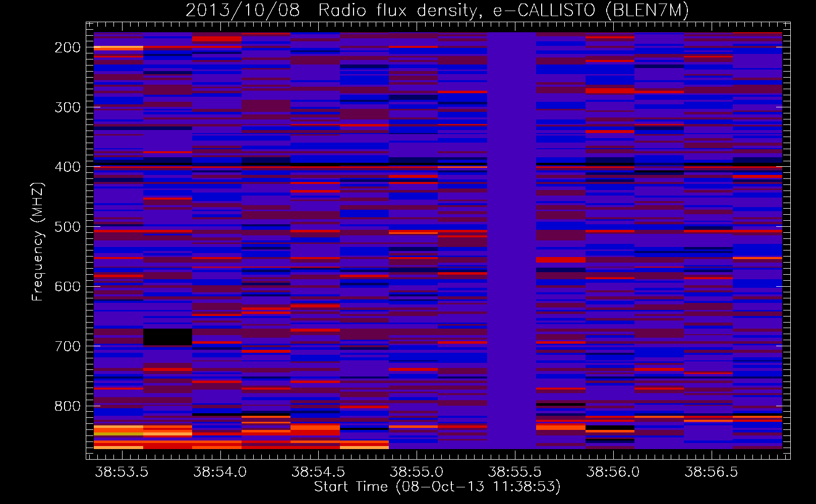
Task: Click the 500 frequency tick label
Action: (68, 227)
